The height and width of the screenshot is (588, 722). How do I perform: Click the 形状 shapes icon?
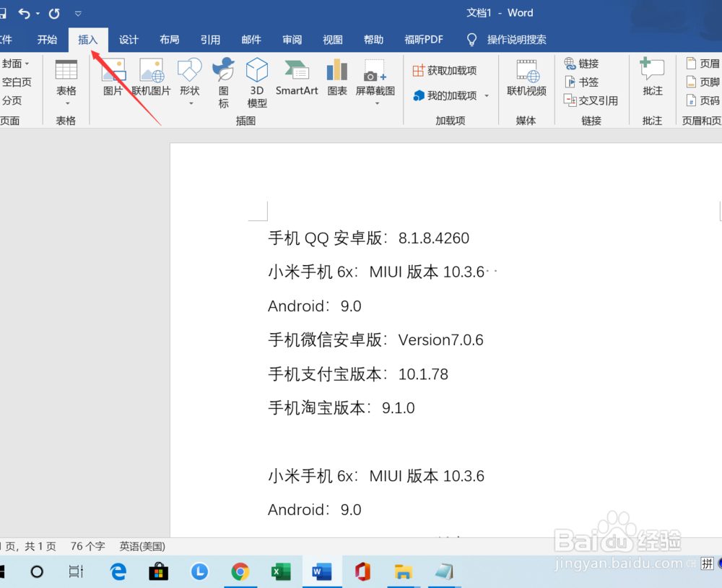[x=190, y=70]
